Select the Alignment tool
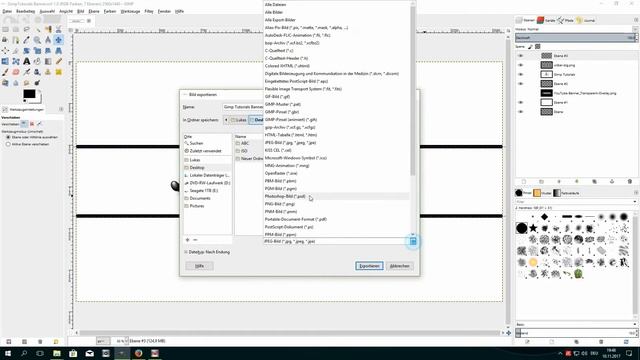Image resolution: width=640 pixels, height=360 pixels. (x=5, y=51)
